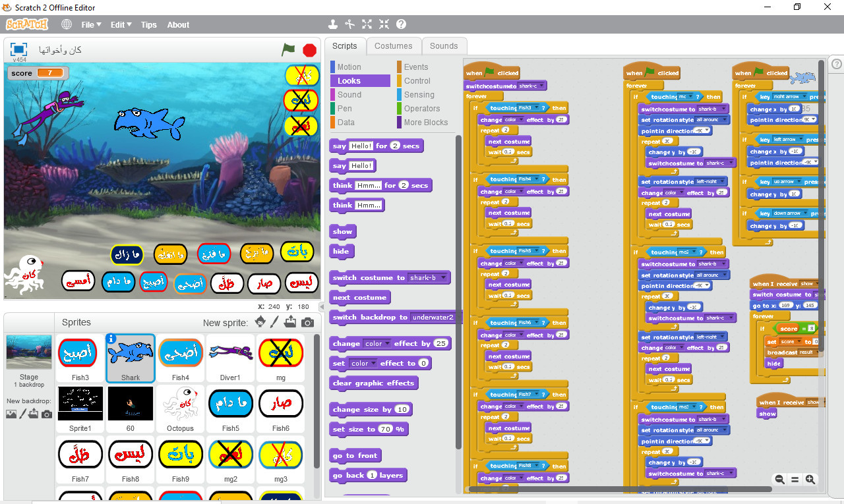
Task: Select the Scripts tab
Action: click(x=344, y=46)
